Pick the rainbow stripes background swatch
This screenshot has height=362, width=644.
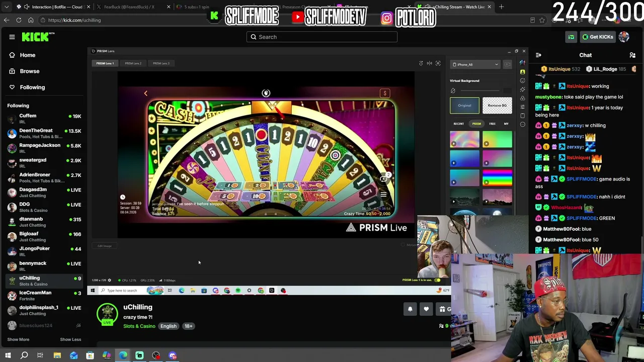[497, 177]
